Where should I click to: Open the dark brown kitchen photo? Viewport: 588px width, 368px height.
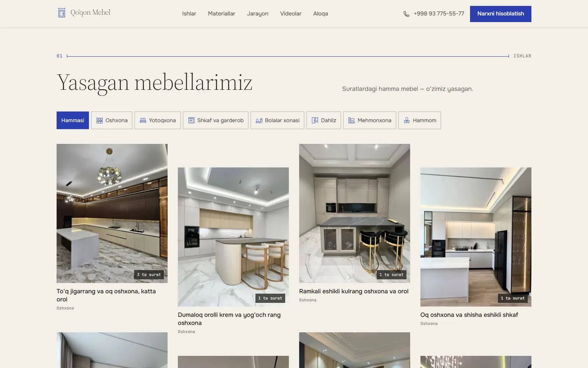click(x=112, y=213)
